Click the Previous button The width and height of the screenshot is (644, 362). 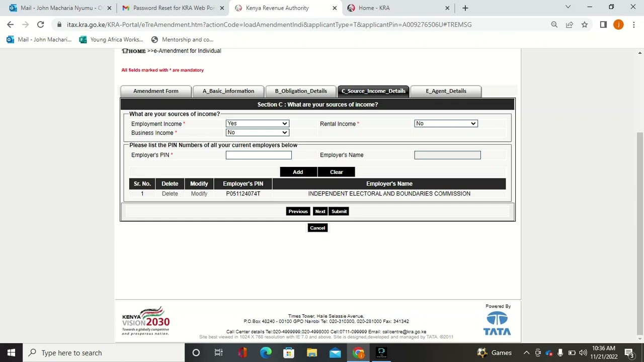[298, 211]
